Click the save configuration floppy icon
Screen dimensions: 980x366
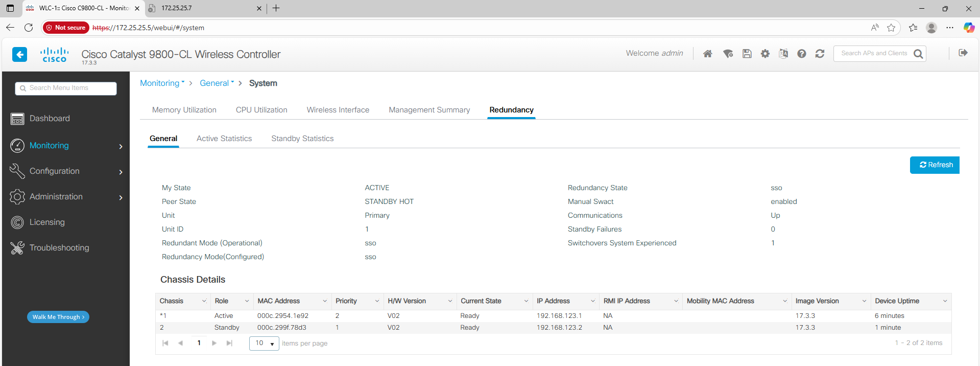click(x=747, y=54)
